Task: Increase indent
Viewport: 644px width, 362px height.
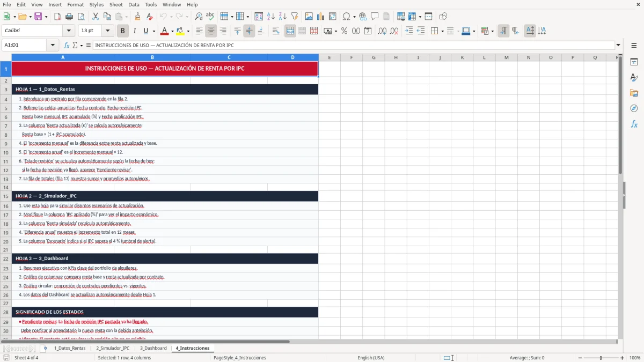Action: tap(409, 31)
